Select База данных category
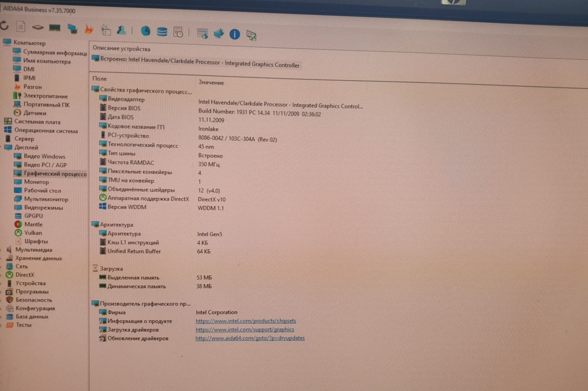 pos(28,316)
